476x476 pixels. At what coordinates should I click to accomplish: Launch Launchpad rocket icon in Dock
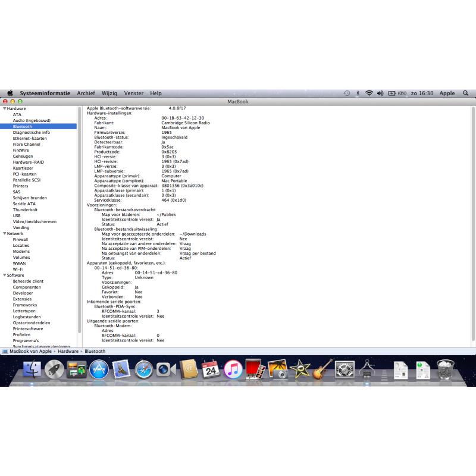click(54, 369)
